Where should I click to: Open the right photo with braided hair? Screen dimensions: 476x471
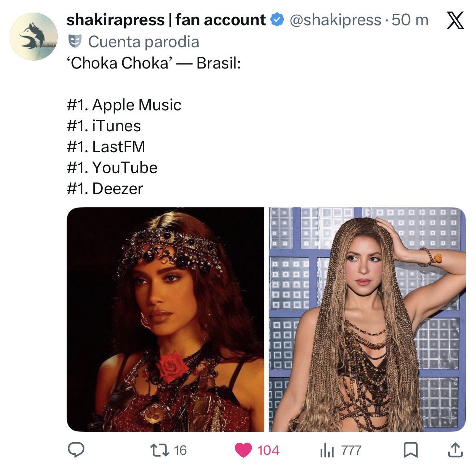click(367, 319)
